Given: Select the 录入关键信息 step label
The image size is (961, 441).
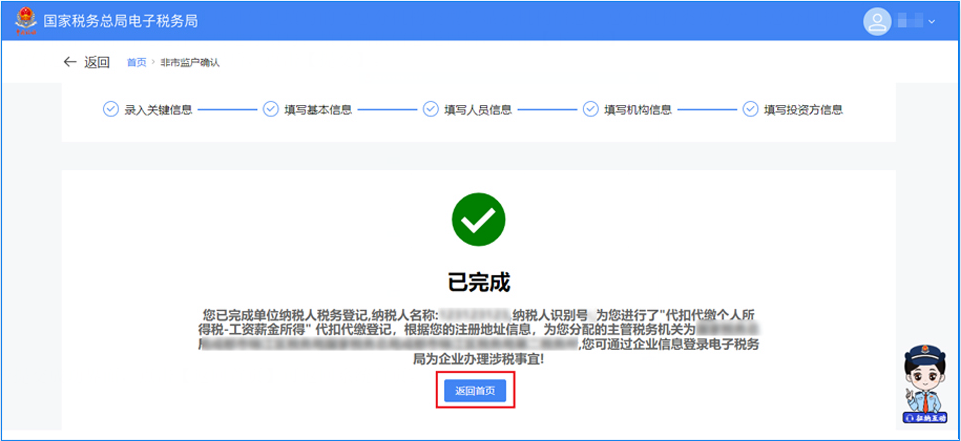Looking at the screenshot, I should click(158, 110).
